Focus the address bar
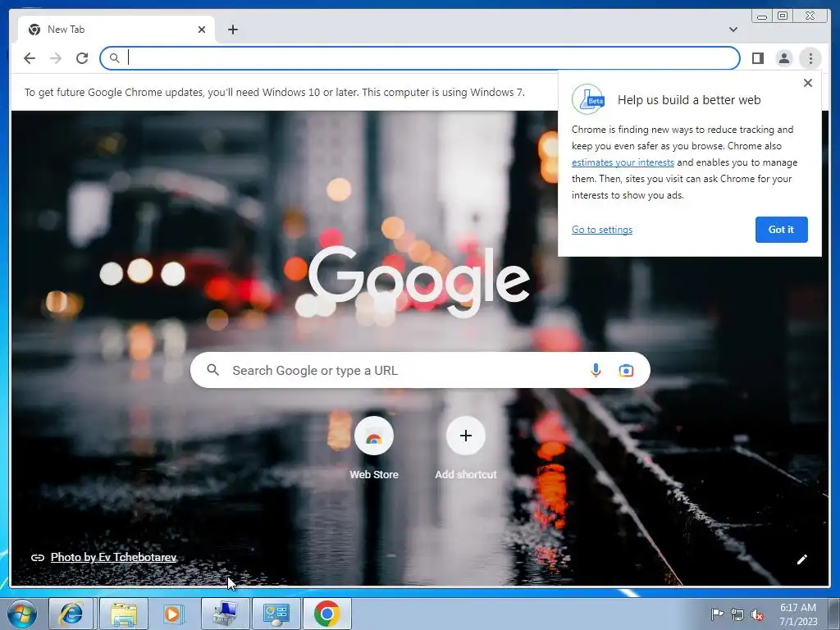Viewport: 840px width, 630px height. 420,58
